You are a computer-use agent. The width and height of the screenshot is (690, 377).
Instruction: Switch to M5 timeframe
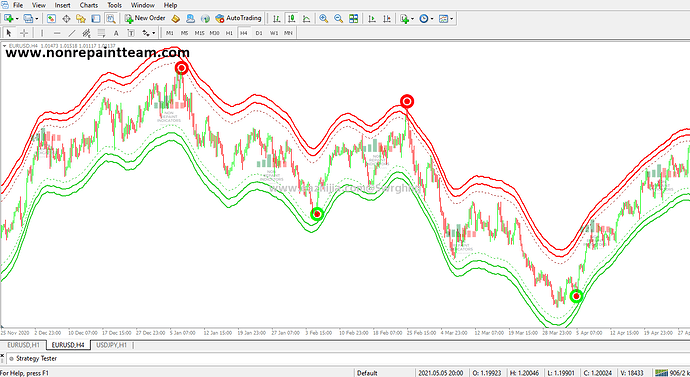click(x=184, y=33)
